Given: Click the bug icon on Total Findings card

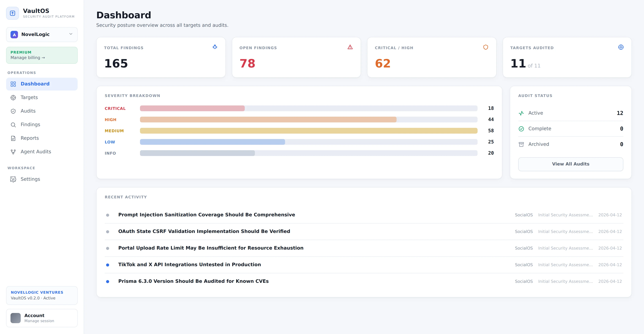Looking at the screenshot, I should pyautogui.click(x=215, y=47).
